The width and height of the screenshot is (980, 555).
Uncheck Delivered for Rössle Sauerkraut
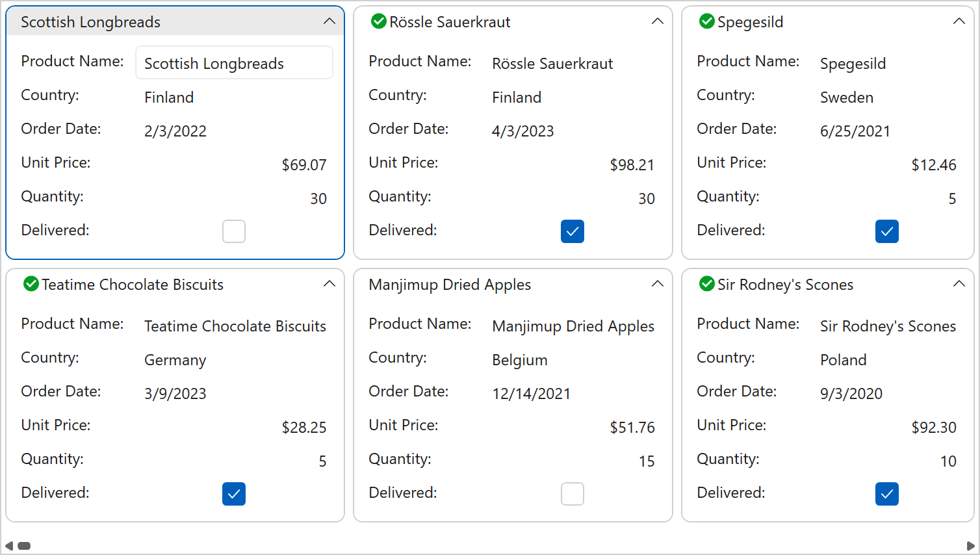click(x=572, y=231)
